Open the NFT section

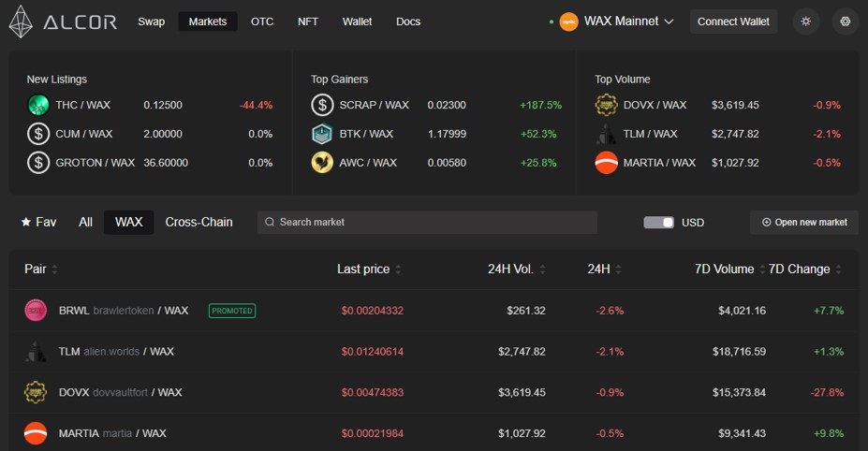(x=308, y=22)
